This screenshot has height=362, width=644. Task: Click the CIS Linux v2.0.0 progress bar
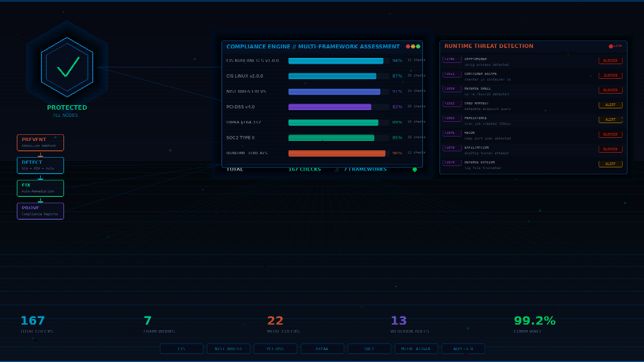pos(339,76)
